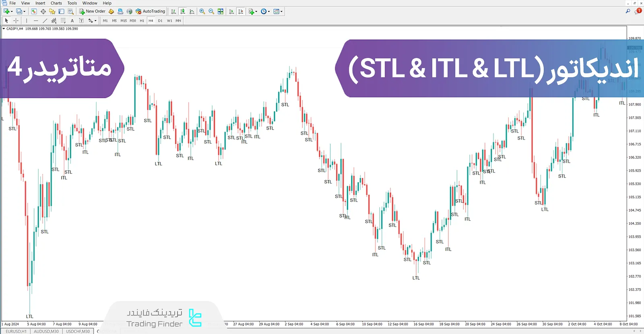Select the Text Label tool (T icon)
The image size is (644, 334).
point(81,21)
